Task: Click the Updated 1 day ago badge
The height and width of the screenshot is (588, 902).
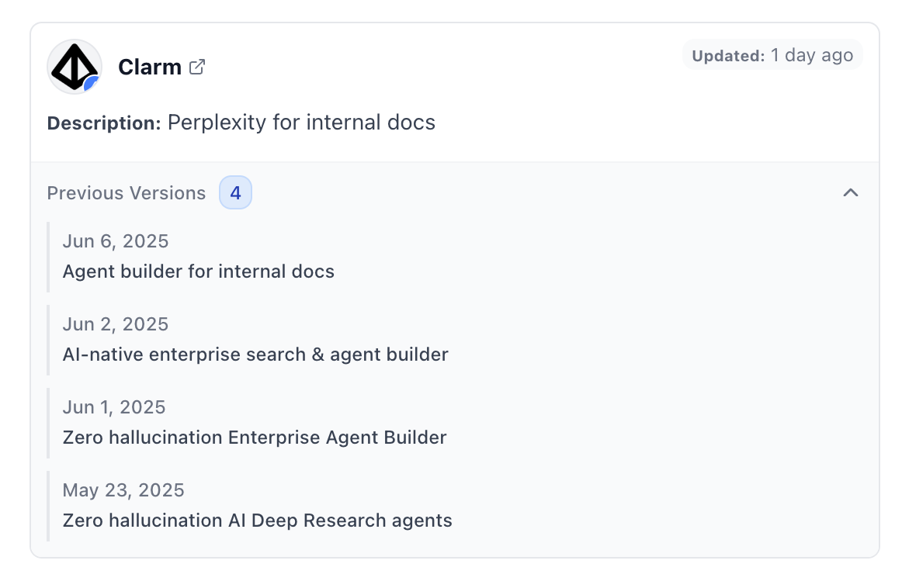Action: pos(772,55)
